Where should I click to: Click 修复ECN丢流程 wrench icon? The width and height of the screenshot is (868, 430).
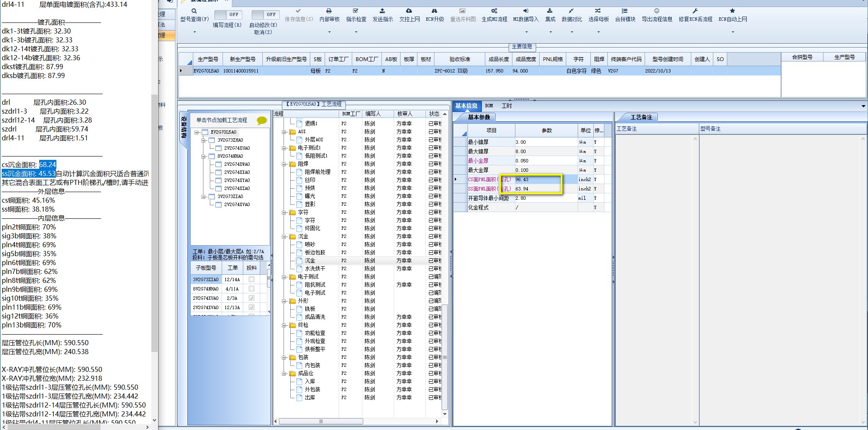click(x=695, y=11)
